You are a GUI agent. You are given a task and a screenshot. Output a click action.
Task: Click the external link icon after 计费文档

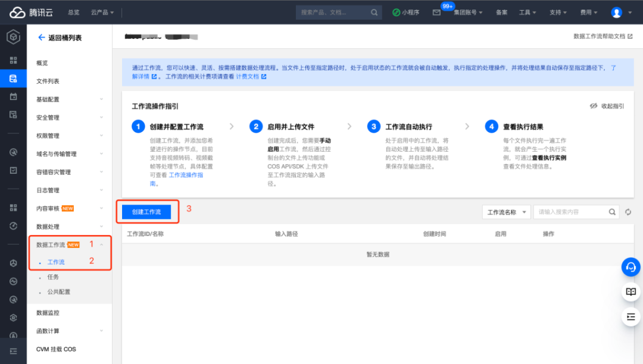tap(264, 77)
